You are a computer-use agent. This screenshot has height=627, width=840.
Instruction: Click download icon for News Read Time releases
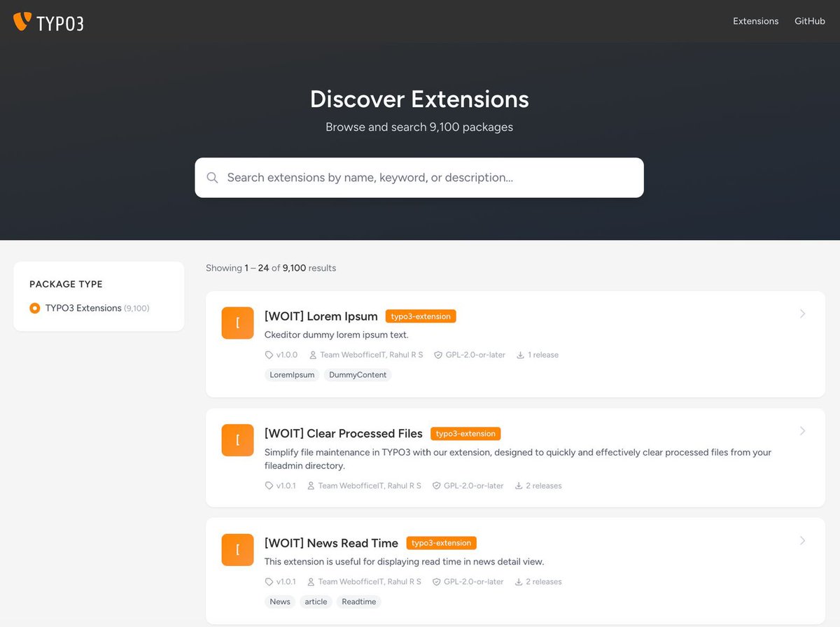click(519, 582)
